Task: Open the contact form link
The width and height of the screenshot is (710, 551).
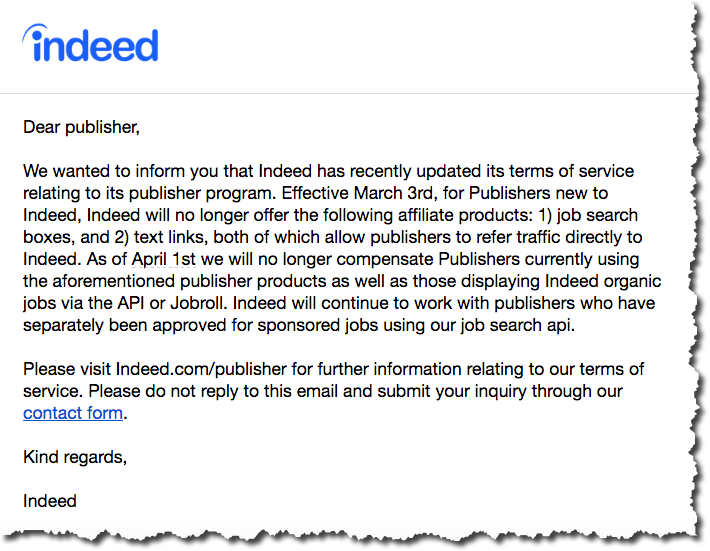Action: point(73,413)
